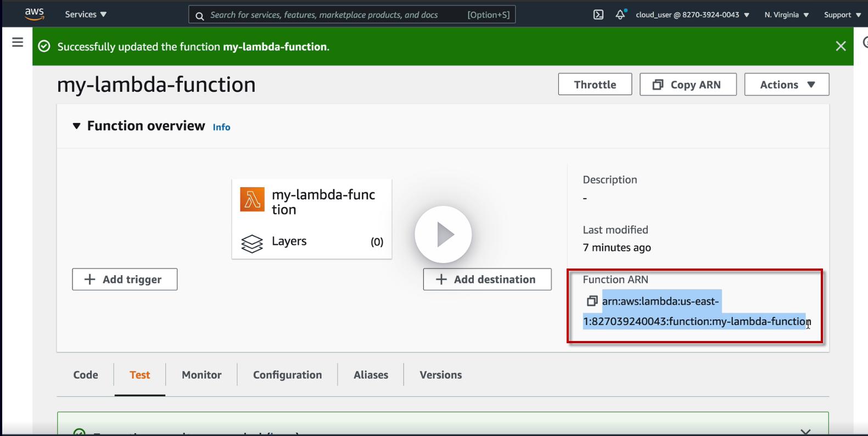Collapse the Function overview section

[x=76, y=126]
